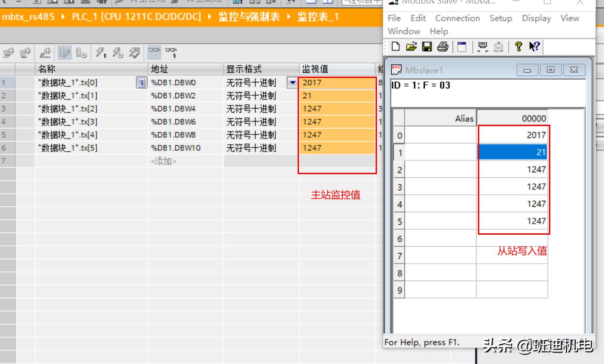
Task: Open the Display menu in Modbus Slave
Action: tap(537, 18)
